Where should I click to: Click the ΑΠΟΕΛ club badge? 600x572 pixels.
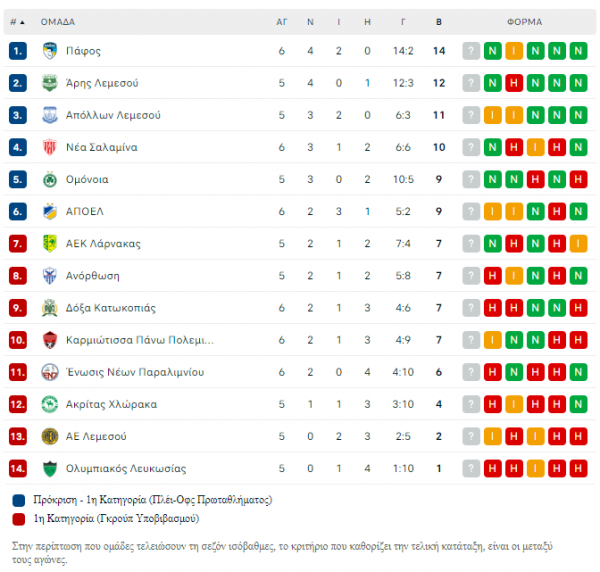[50, 212]
